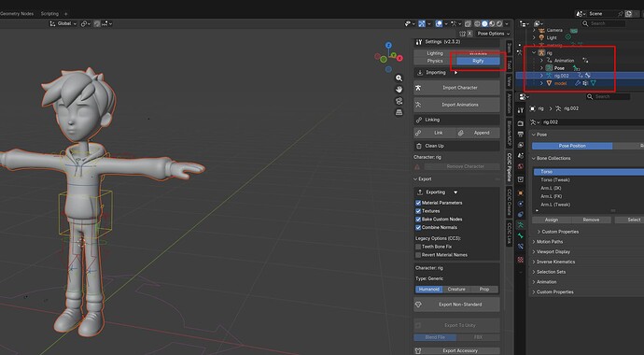This screenshot has height=355, width=644.
Task: Toggle the Textures export checkbox
Action: pyautogui.click(x=418, y=211)
